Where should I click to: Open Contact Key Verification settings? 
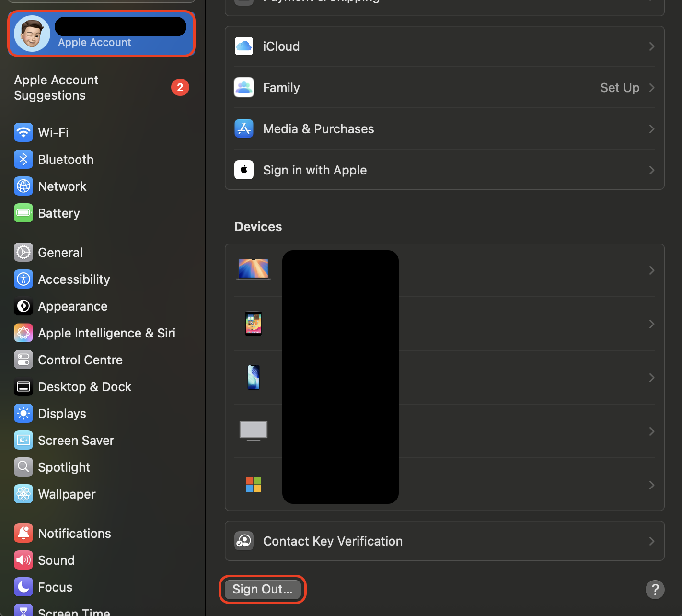tap(333, 541)
